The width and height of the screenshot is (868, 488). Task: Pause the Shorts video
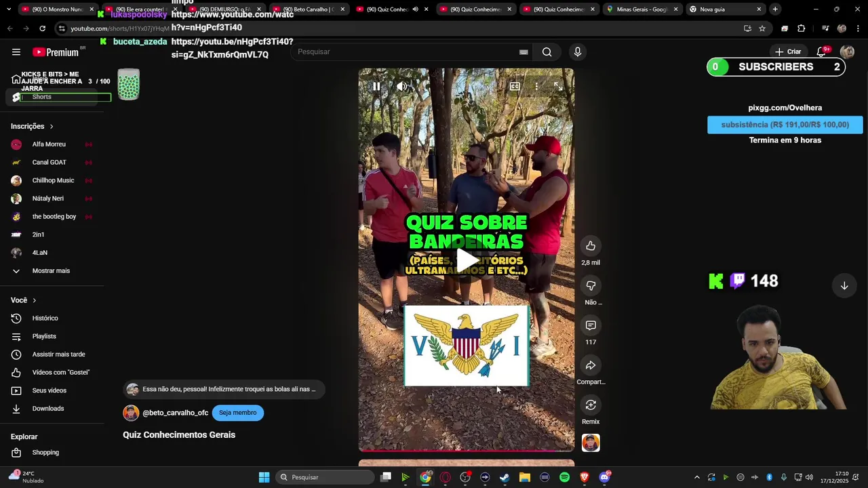(376, 86)
